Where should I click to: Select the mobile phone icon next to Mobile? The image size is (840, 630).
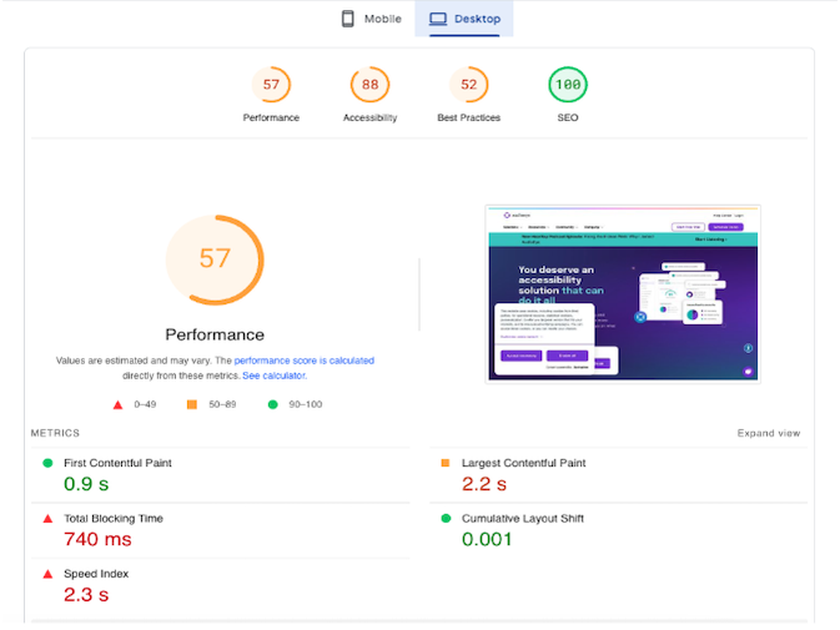tap(348, 18)
